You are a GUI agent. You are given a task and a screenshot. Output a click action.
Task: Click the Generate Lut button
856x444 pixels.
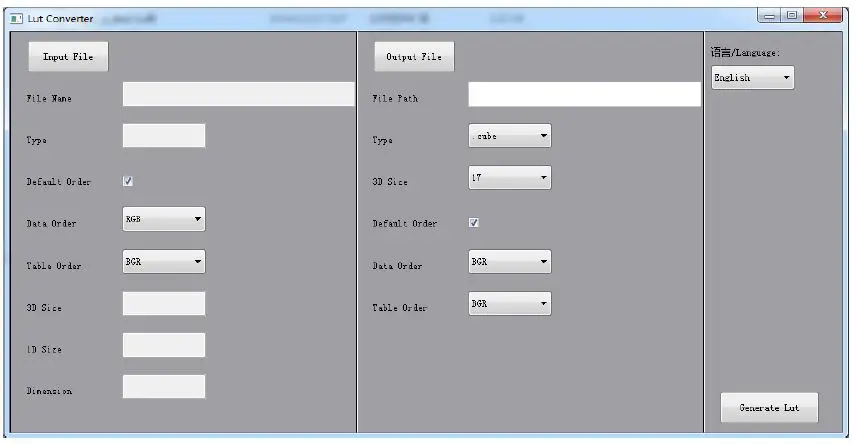pyautogui.click(x=769, y=407)
